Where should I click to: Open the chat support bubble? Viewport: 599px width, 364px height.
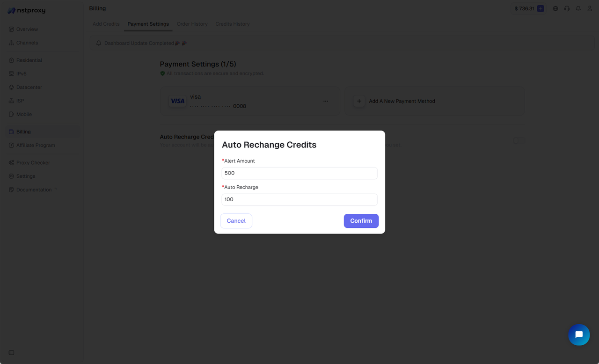pyautogui.click(x=579, y=335)
